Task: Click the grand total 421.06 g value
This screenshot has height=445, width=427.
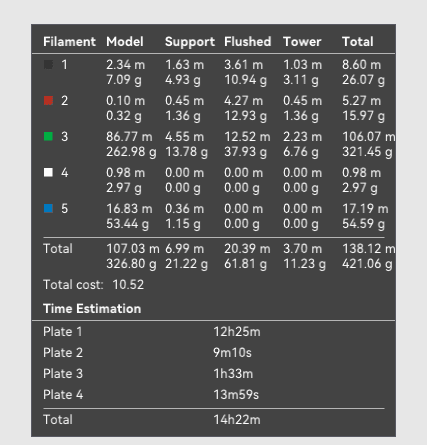Action: 367,264
